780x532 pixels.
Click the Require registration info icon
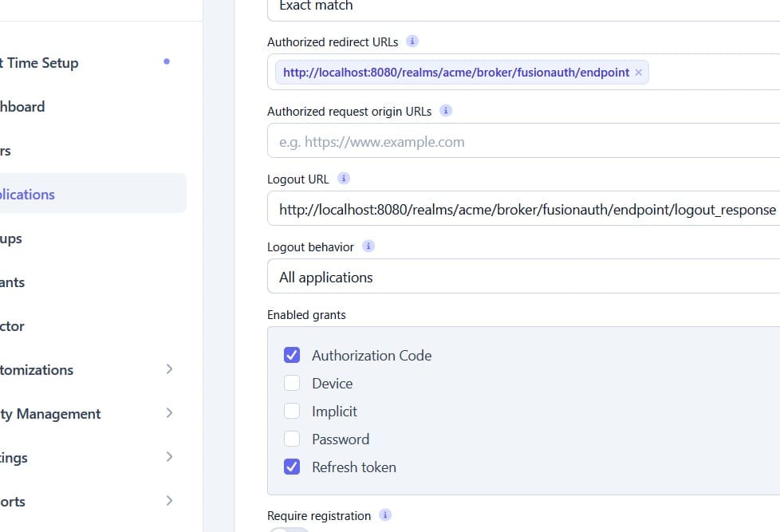tap(385, 515)
